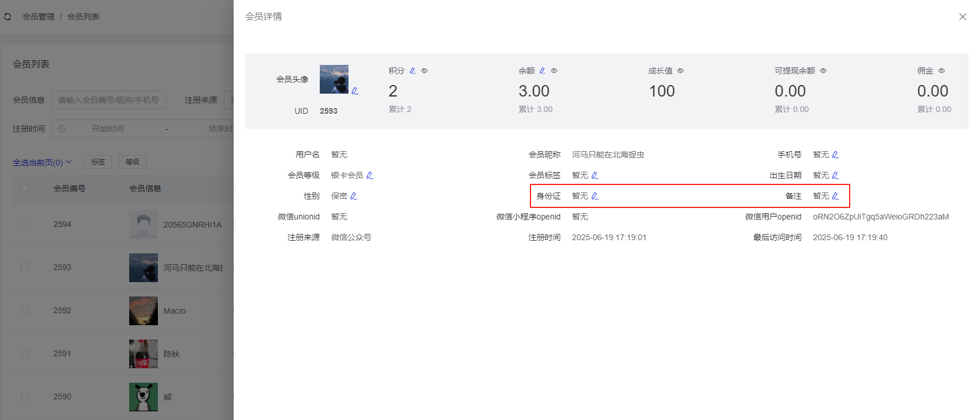Open the 开始时间 date field

tap(108, 129)
